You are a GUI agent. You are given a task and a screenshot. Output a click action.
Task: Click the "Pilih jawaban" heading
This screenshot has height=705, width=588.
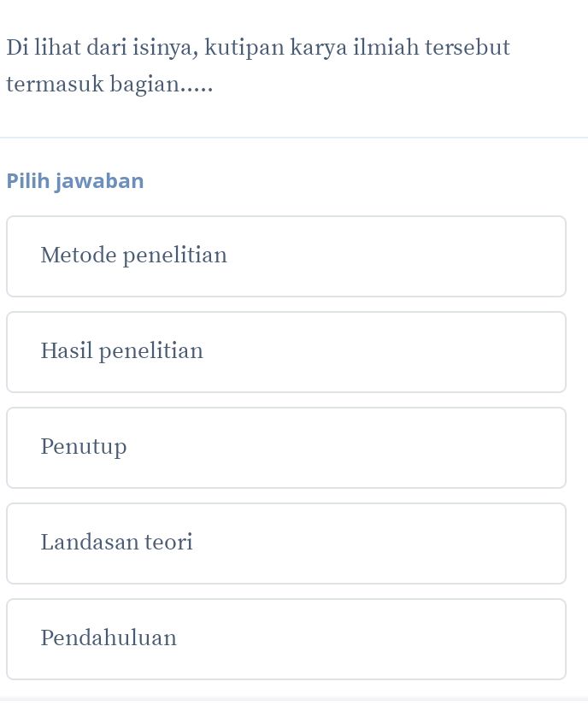75,180
